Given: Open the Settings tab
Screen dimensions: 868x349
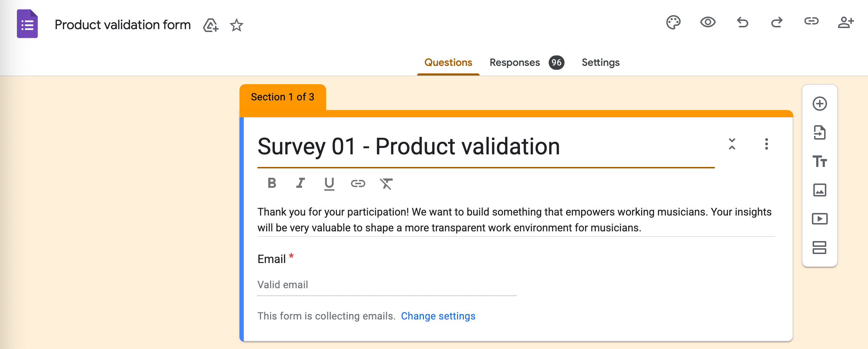Looking at the screenshot, I should tap(600, 63).
